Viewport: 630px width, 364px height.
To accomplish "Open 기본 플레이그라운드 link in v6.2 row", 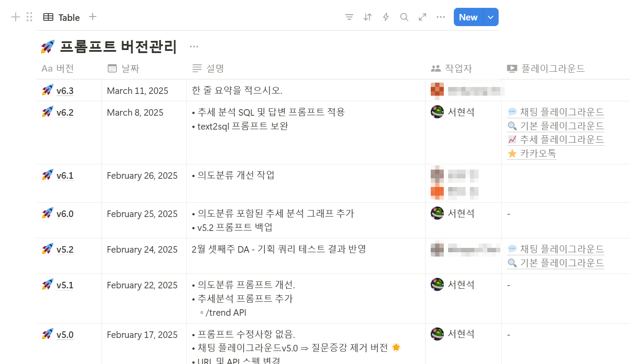I will 556,126.
